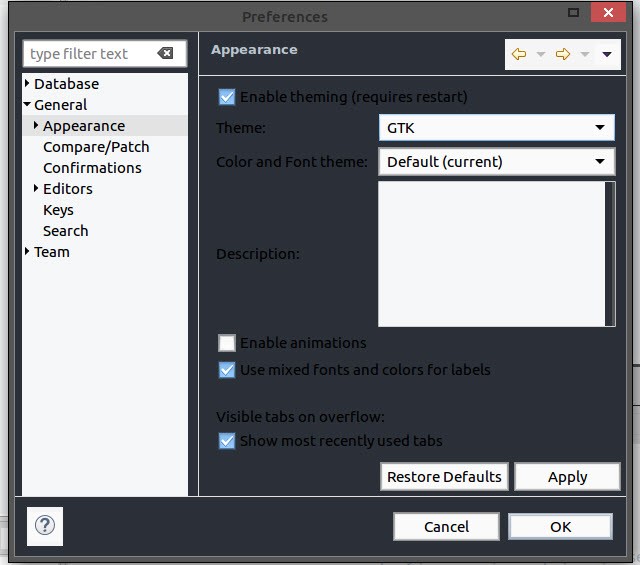Click the forward navigation arrow icon

(563, 54)
